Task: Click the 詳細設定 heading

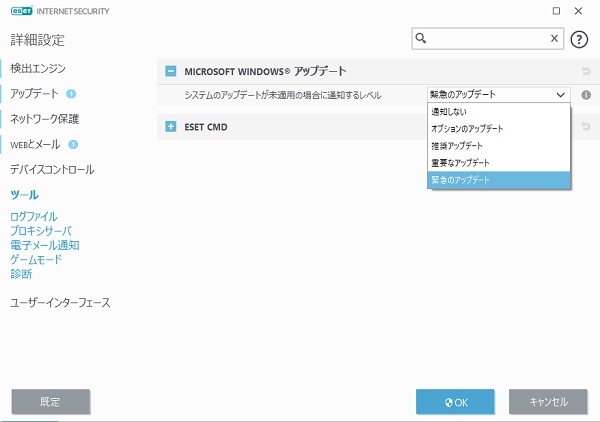Action: [x=38, y=40]
